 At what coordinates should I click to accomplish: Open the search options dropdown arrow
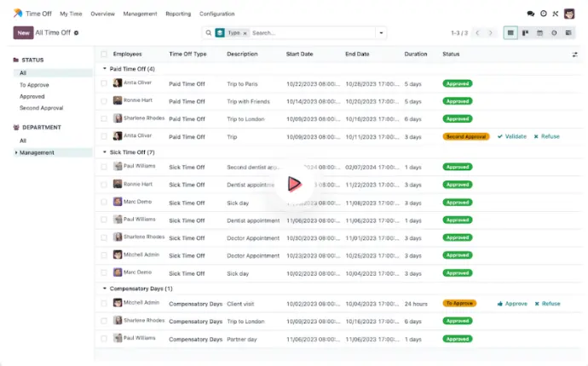[x=380, y=33]
